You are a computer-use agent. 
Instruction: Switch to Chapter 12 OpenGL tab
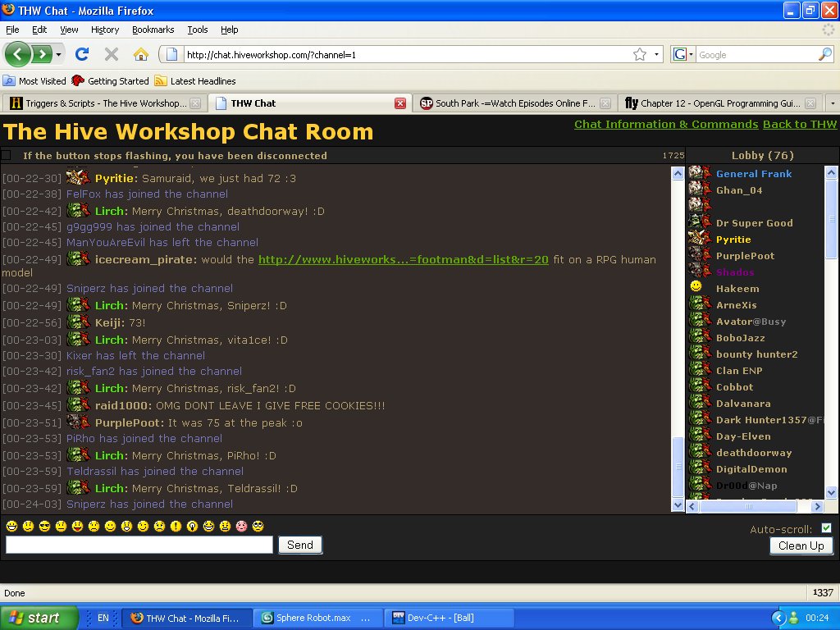(x=719, y=103)
